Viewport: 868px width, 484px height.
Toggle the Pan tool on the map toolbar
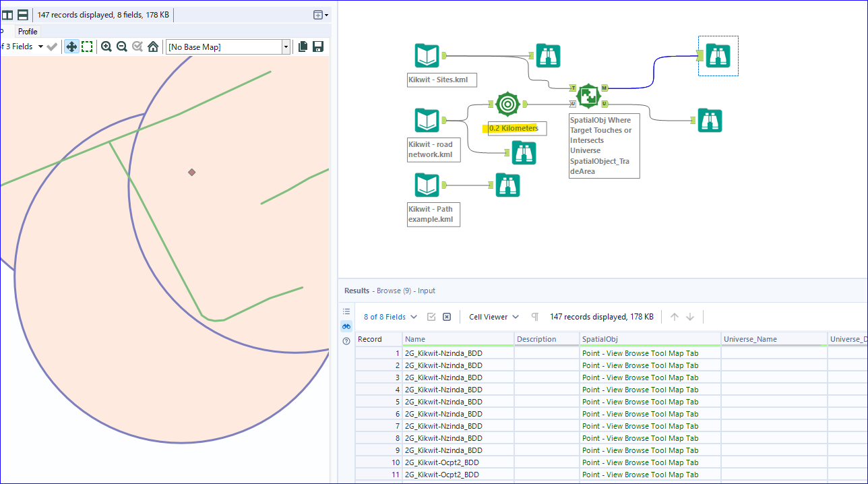click(x=71, y=47)
